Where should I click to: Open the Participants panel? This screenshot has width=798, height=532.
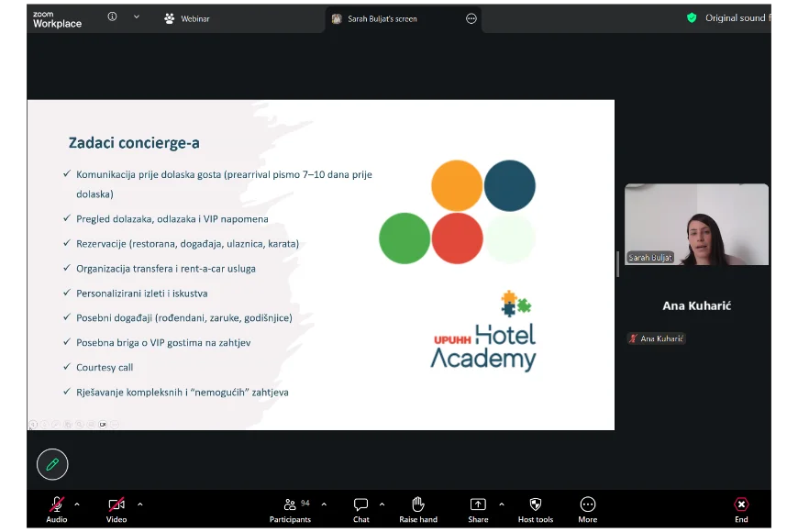click(x=290, y=509)
